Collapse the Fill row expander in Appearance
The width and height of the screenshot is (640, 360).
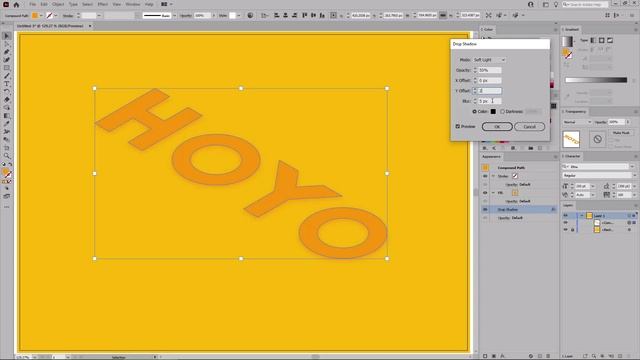[x=493, y=193]
